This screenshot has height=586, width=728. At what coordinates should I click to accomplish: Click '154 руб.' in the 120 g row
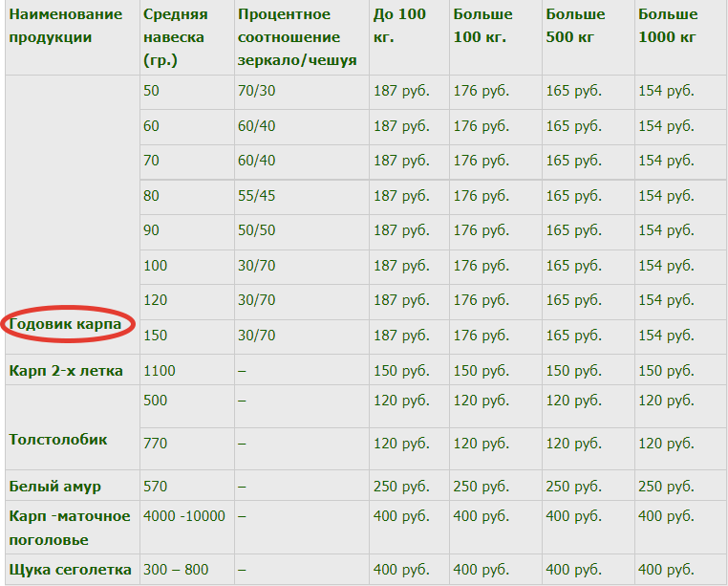666,300
